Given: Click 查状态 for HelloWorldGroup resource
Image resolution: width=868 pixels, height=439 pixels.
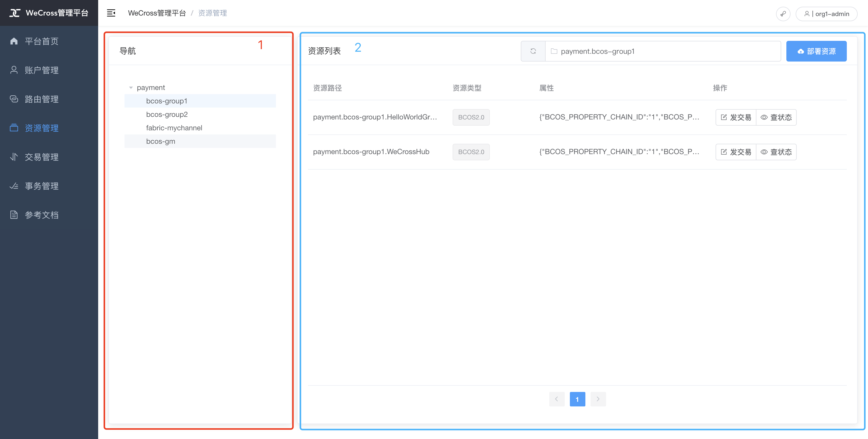Looking at the screenshot, I should (776, 117).
